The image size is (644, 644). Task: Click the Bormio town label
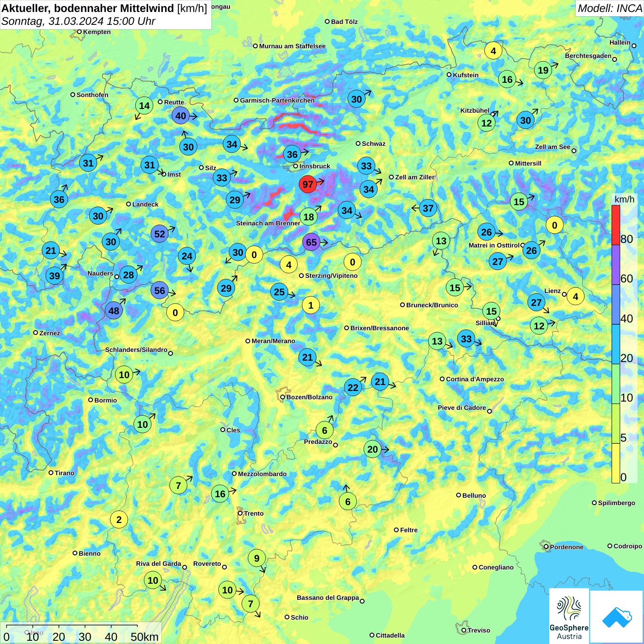(x=106, y=400)
